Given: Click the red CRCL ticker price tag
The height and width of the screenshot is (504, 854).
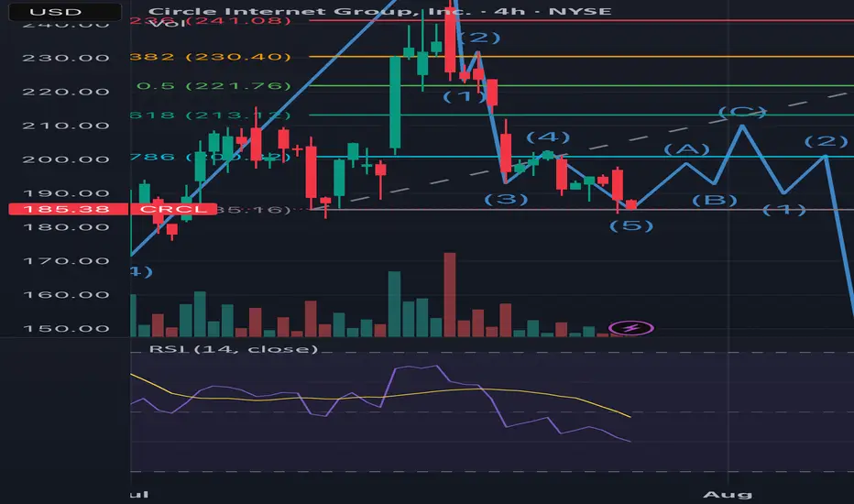Looking at the screenshot, I should (x=173, y=209).
